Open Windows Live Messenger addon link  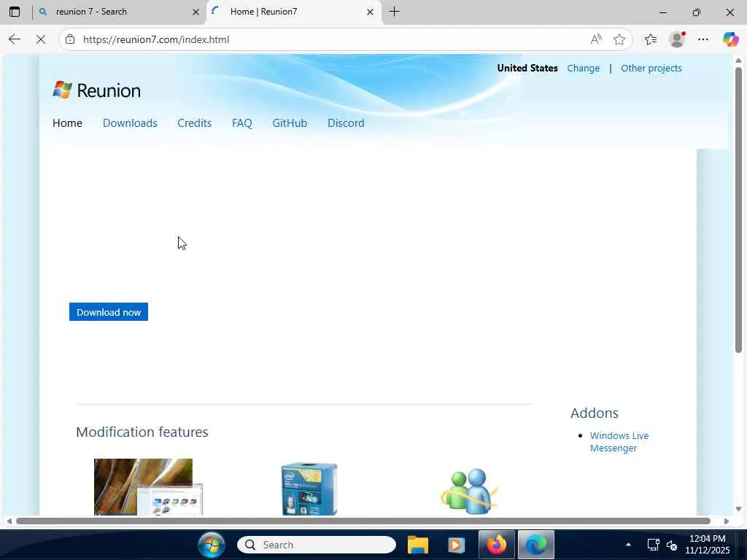coord(619,442)
